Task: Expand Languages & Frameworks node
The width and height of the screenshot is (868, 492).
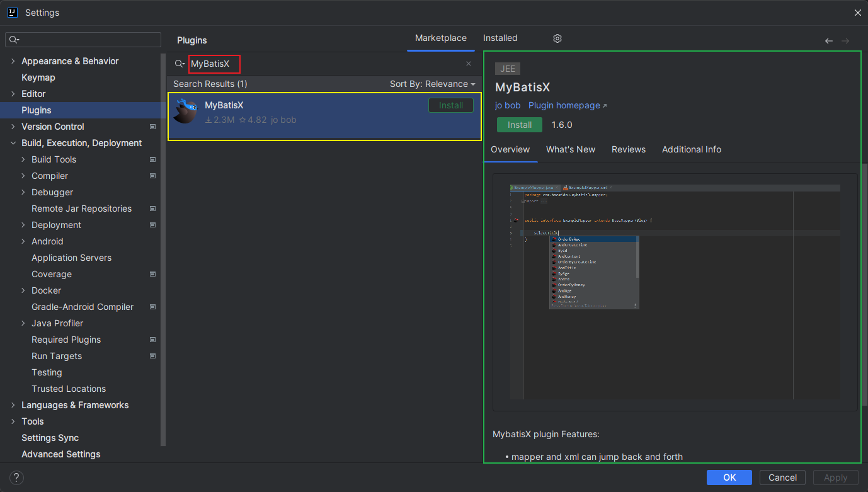Action: tap(13, 405)
